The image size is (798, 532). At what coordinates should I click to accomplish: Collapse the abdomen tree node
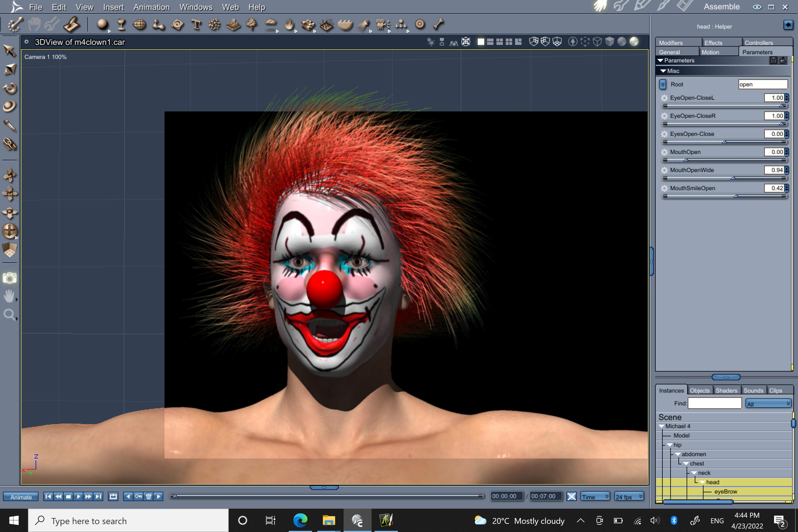(x=678, y=454)
